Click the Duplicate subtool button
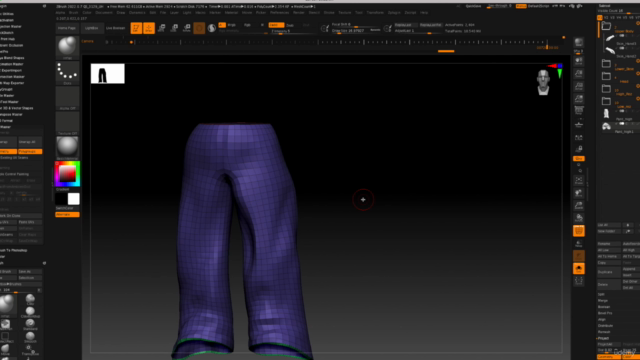This screenshot has width=640, height=360. coord(609,272)
